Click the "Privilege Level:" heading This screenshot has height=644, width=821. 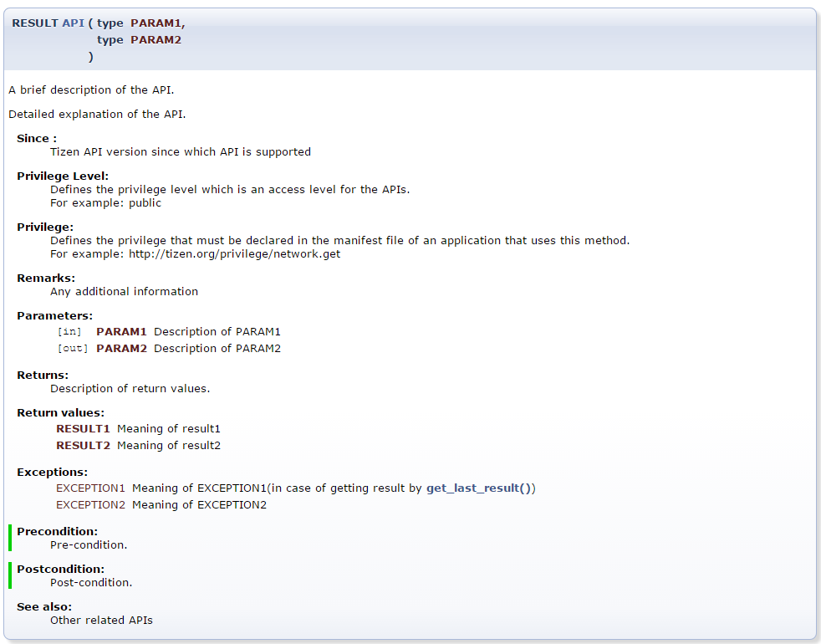[x=63, y=176]
